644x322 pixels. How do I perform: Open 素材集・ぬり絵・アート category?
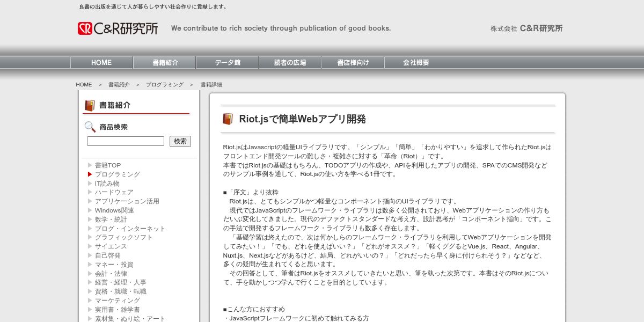click(x=130, y=319)
